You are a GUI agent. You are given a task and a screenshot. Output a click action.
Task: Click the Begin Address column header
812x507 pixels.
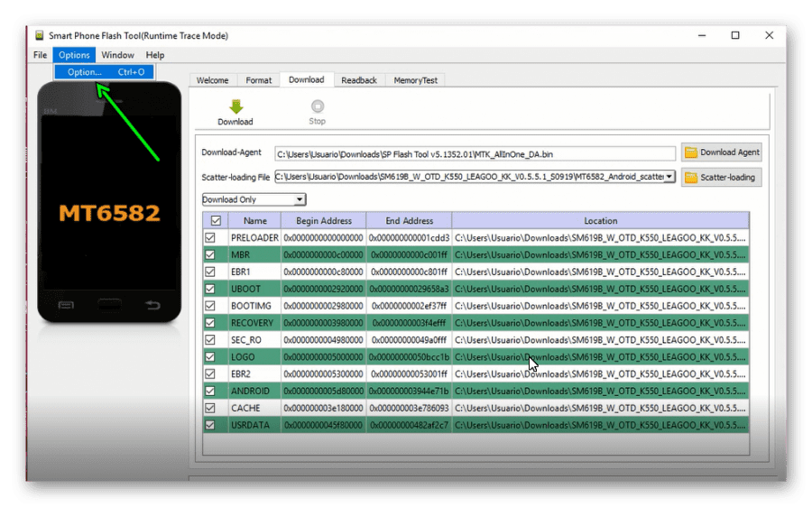point(324,221)
